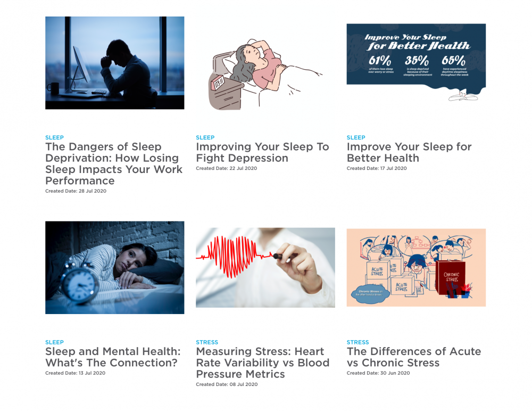Open the man-at-desk silhouette thumbnail
Image resolution: width=532 pixels, height=411 pixels.
pos(115,63)
